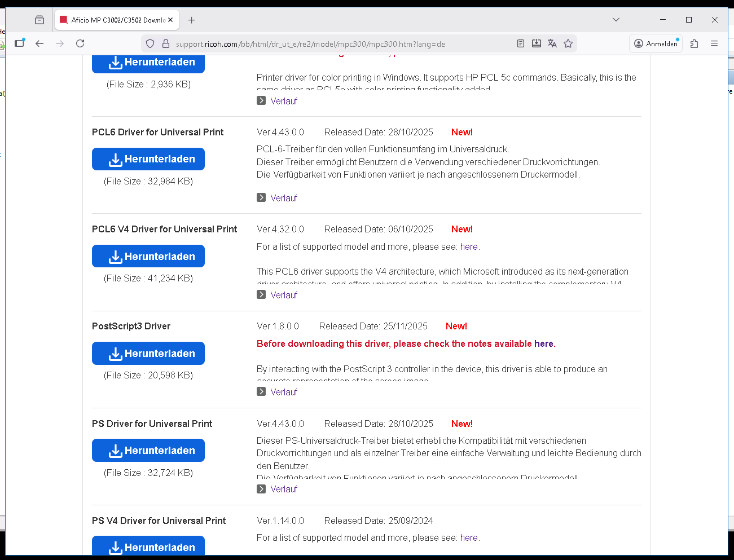Screen dimensions: 734x560
Task: Open the Firefox hamburger application menu
Action: [x=714, y=43]
